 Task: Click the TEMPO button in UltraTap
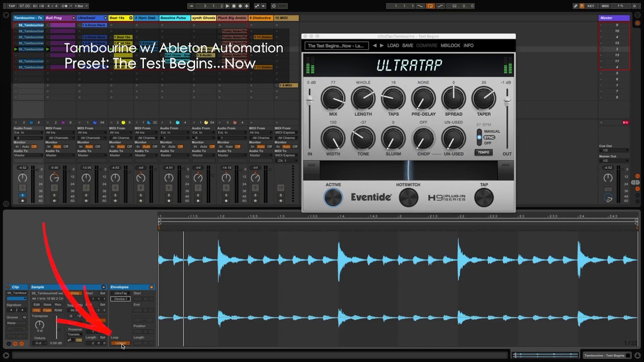coord(484,152)
